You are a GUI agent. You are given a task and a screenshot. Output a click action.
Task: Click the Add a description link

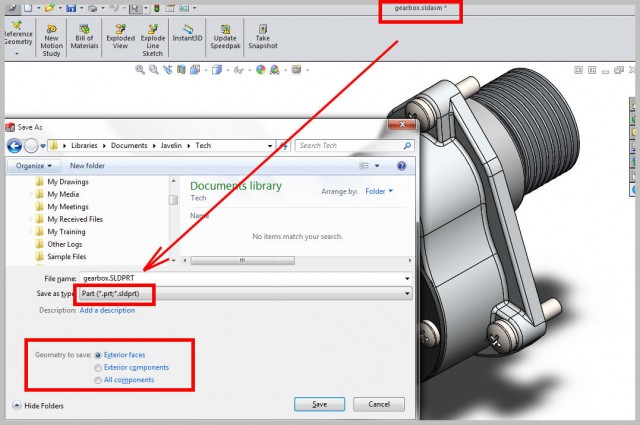[107, 310]
